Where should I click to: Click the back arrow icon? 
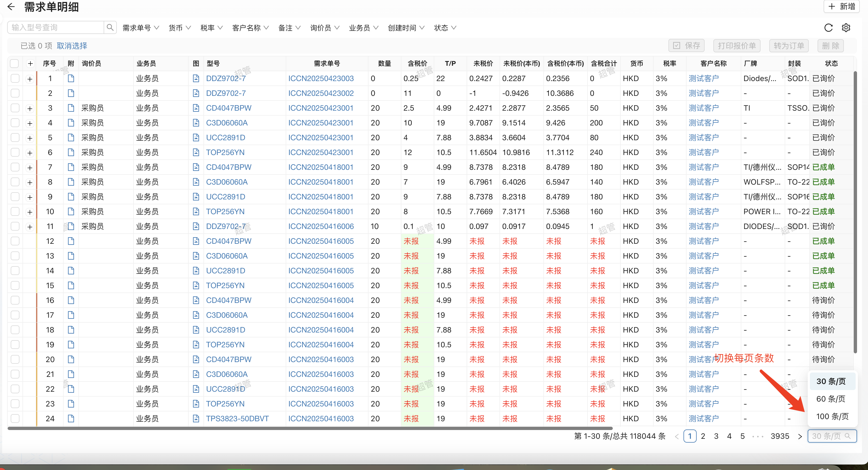[x=11, y=7]
